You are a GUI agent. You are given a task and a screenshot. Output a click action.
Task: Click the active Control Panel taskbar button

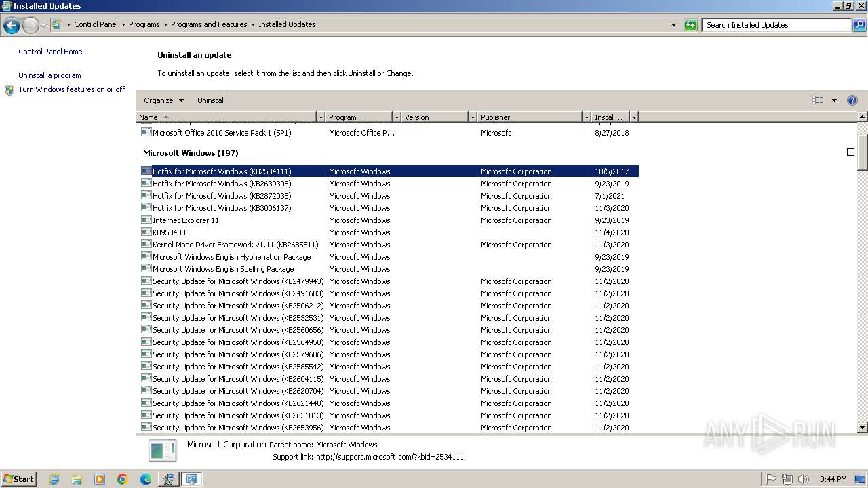point(192,479)
